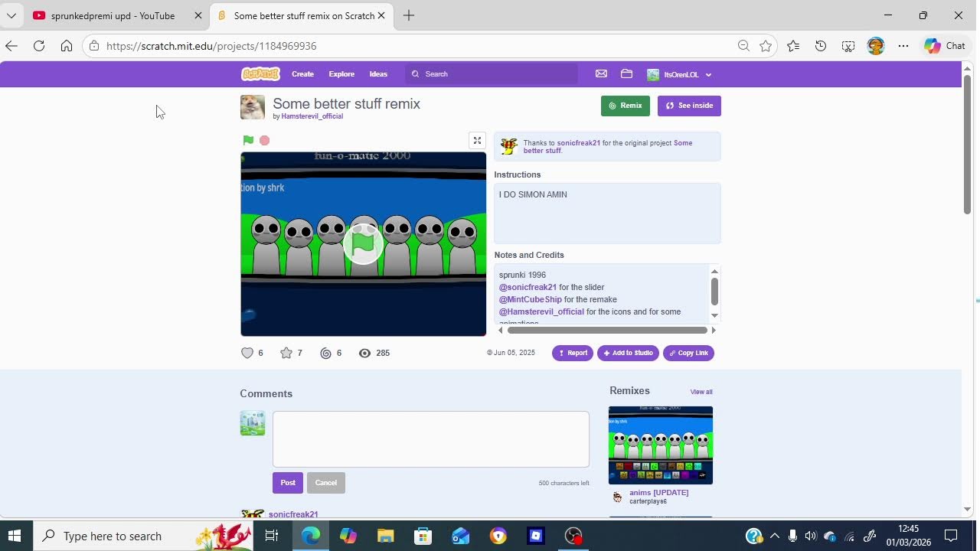
Task: Open the tab actions menu chevron
Action: point(11,15)
